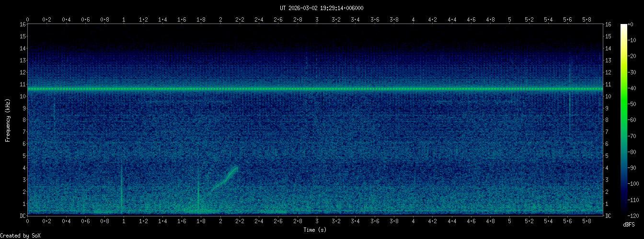
Task: Click the 4 tick on the bottom time axis
Action: 414,222
